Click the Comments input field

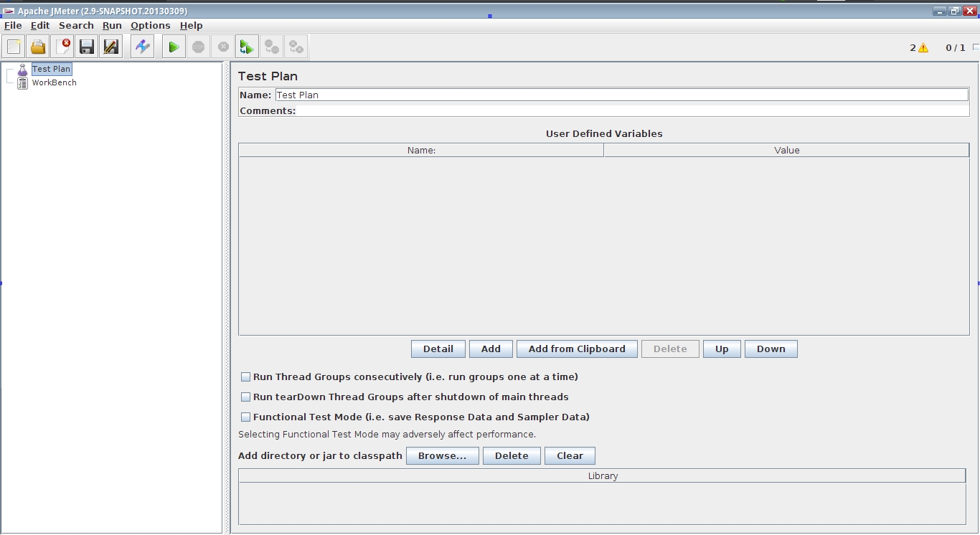coord(633,110)
